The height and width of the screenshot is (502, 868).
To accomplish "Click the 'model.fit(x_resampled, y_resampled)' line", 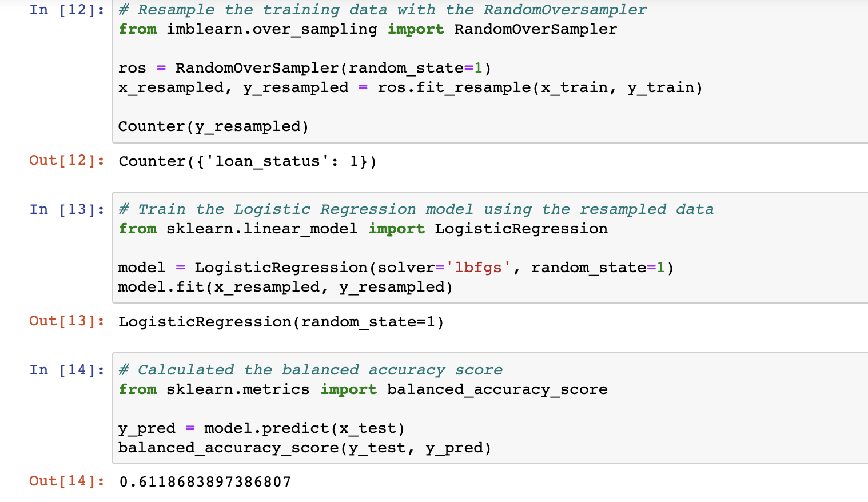I will coord(285,287).
